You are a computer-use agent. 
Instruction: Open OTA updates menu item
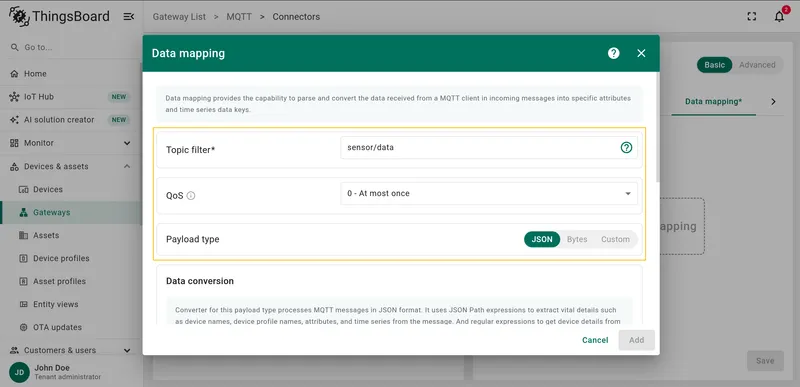71,327
